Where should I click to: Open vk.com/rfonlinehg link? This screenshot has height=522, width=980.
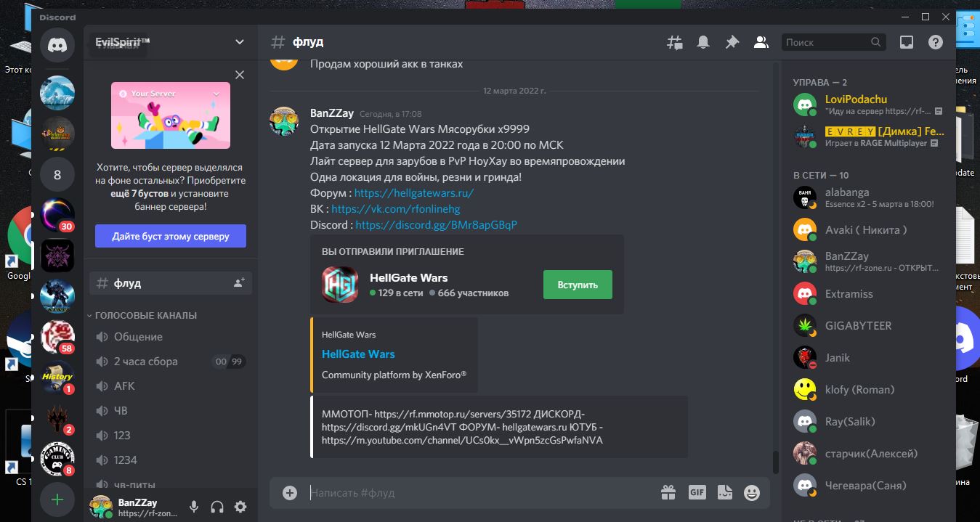[396, 209]
